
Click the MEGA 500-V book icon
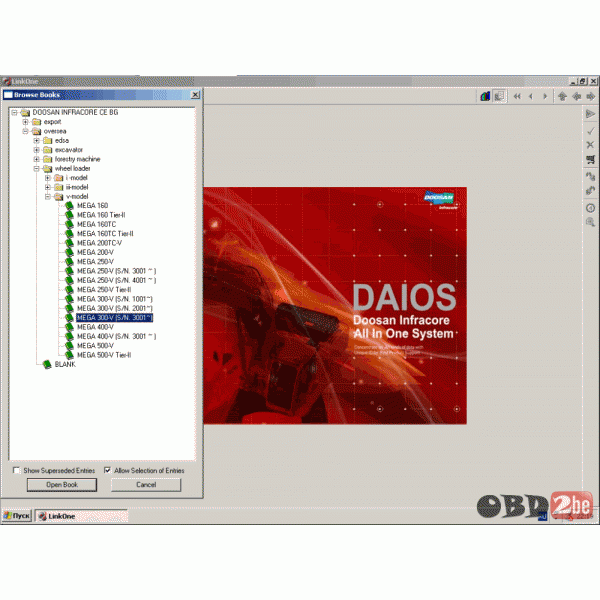[x=69, y=346]
